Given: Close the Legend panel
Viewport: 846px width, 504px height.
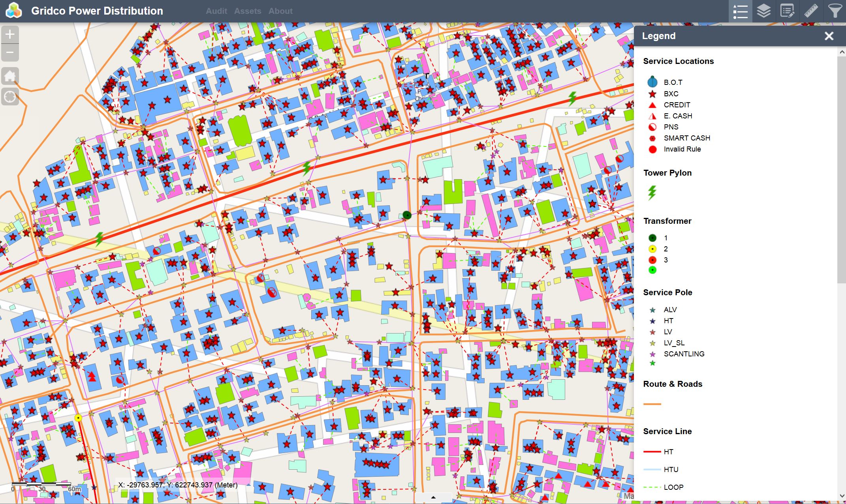Looking at the screenshot, I should [829, 36].
